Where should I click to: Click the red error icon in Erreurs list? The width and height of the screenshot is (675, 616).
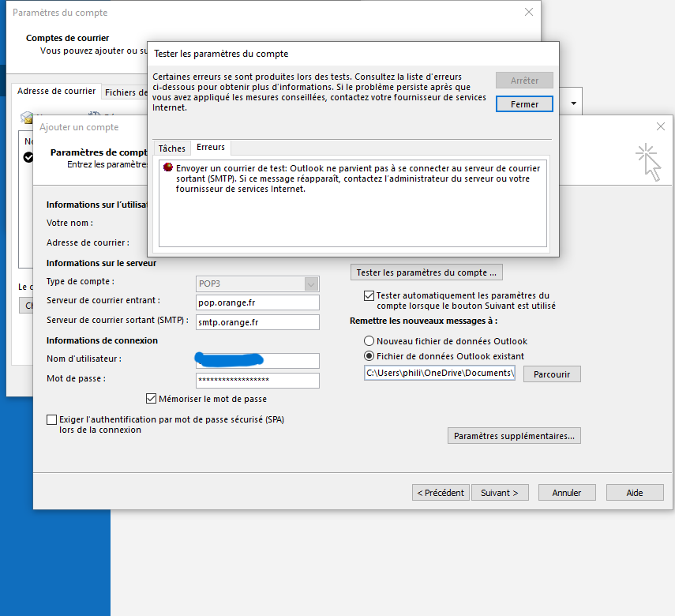(x=167, y=167)
